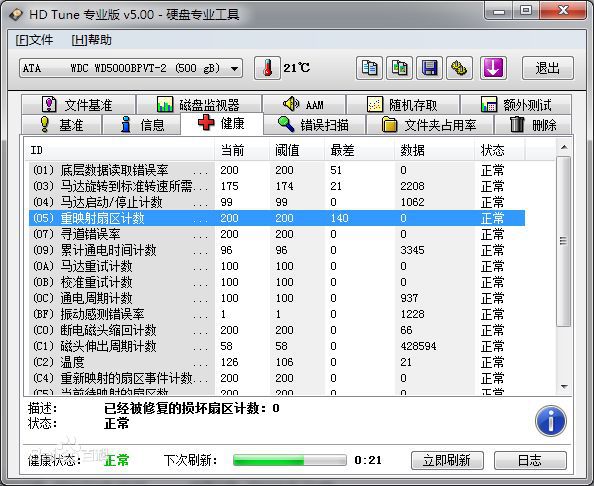
Task: Open the 错误扫描 tab
Action: (x=314, y=125)
